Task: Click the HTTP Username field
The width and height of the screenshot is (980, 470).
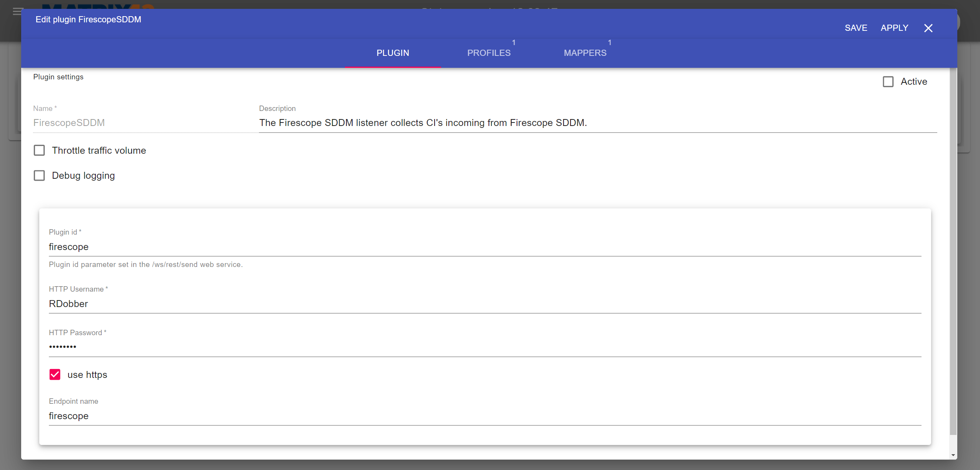Action: click(484, 304)
